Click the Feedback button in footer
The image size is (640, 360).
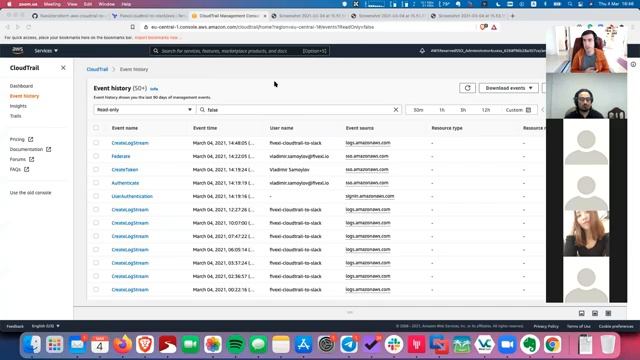(x=15, y=327)
